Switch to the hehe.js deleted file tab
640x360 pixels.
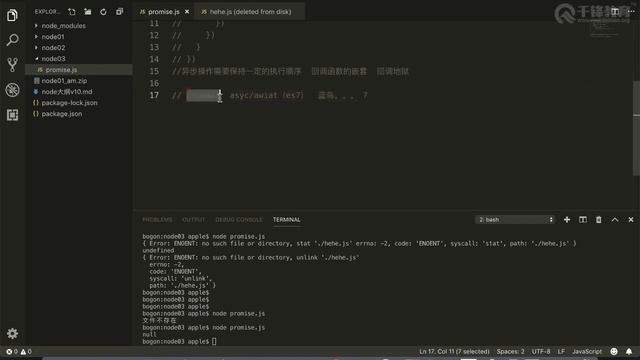(250, 12)
